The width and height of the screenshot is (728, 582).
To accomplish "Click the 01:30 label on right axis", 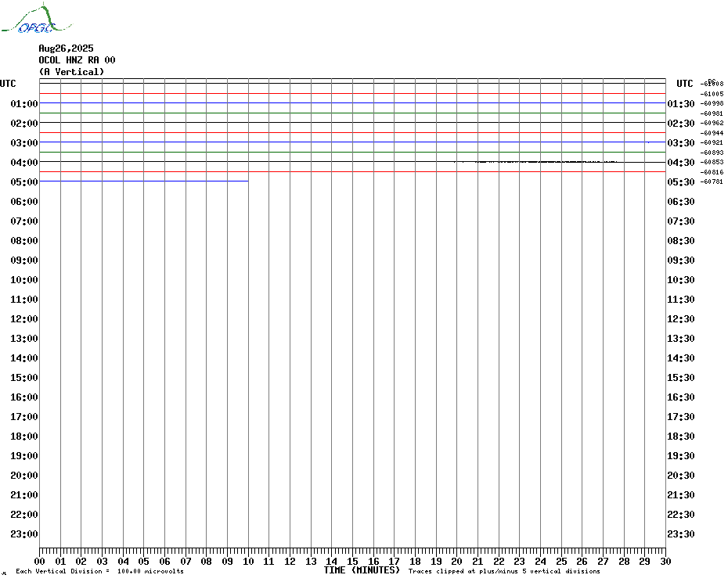I will [x=681, y=103].
